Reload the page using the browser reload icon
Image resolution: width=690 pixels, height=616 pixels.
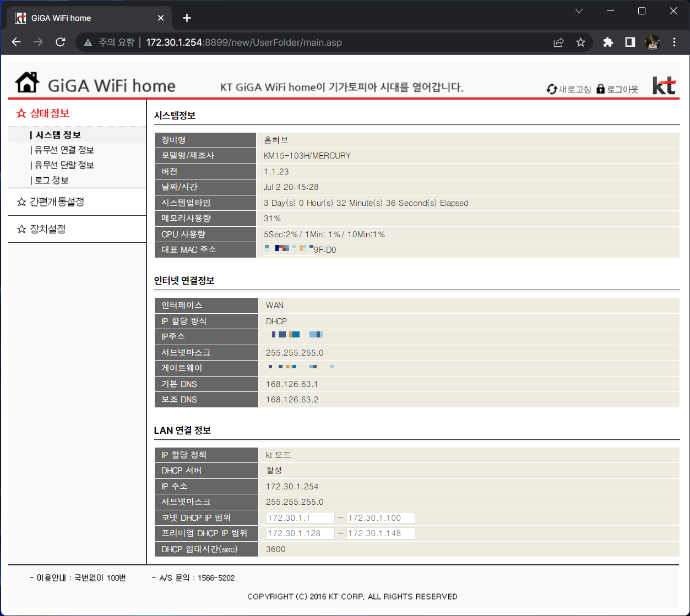60,42
